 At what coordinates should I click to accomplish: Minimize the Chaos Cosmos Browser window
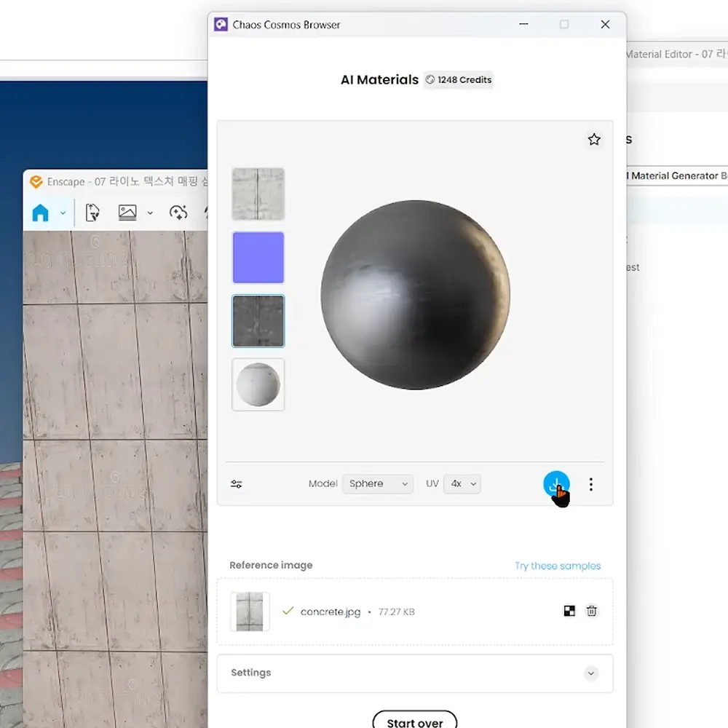coord(523,24)
